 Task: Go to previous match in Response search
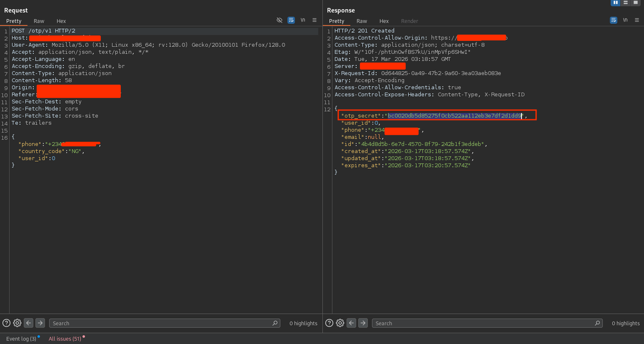(x=351, y=323)
